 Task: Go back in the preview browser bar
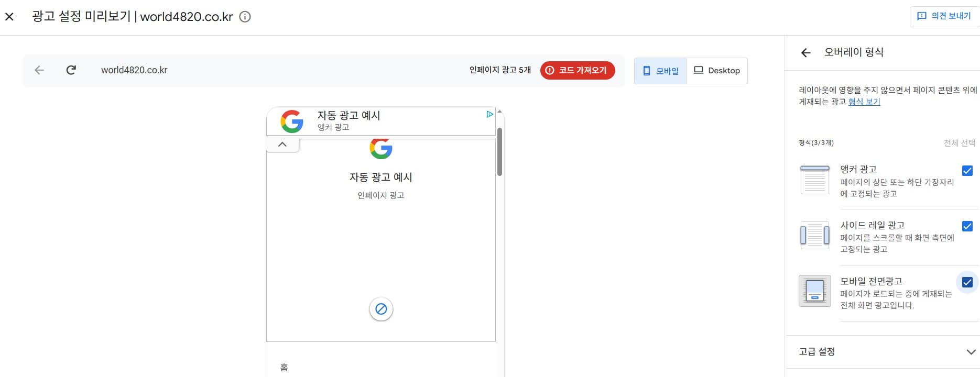click(x=39, y=70)
